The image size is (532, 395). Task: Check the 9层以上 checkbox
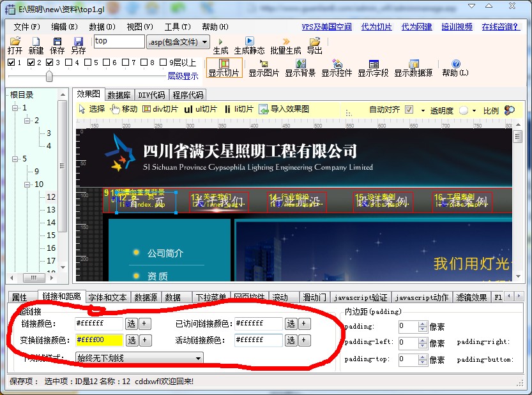[x=163, y=63]
